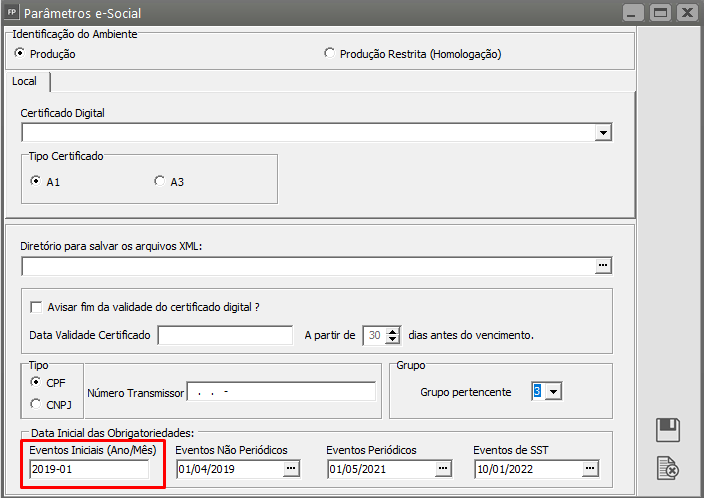
Task: Click the days value 30 field
Action: click(375, 335)
